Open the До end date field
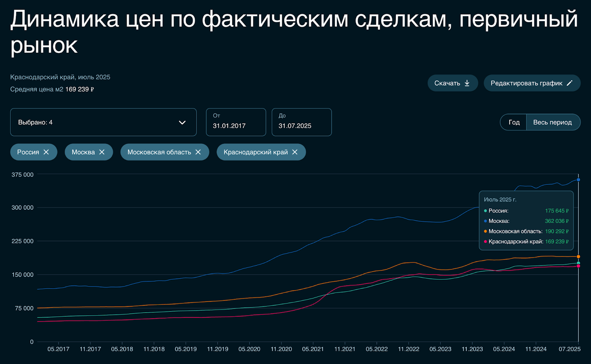Screen dimensions: 591x364 301,122
